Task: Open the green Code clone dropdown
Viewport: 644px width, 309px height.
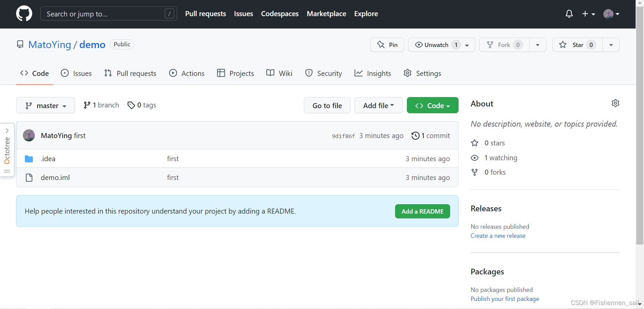Action: point(432,105)
